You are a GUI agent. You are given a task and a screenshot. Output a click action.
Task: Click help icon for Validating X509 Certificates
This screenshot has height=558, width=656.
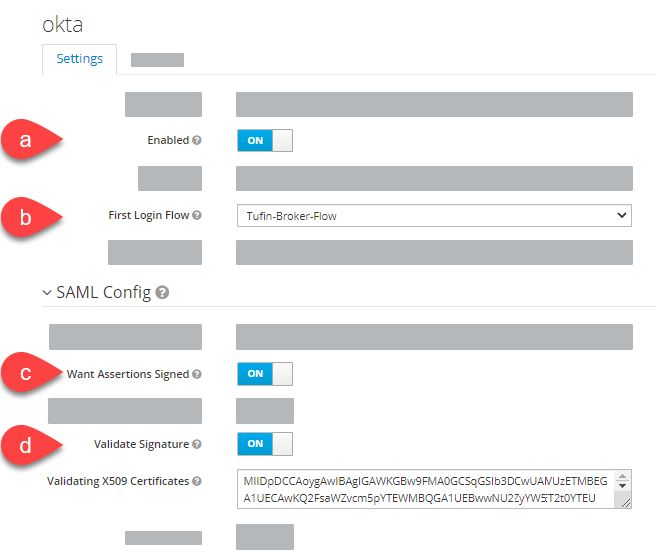(197, 481)
